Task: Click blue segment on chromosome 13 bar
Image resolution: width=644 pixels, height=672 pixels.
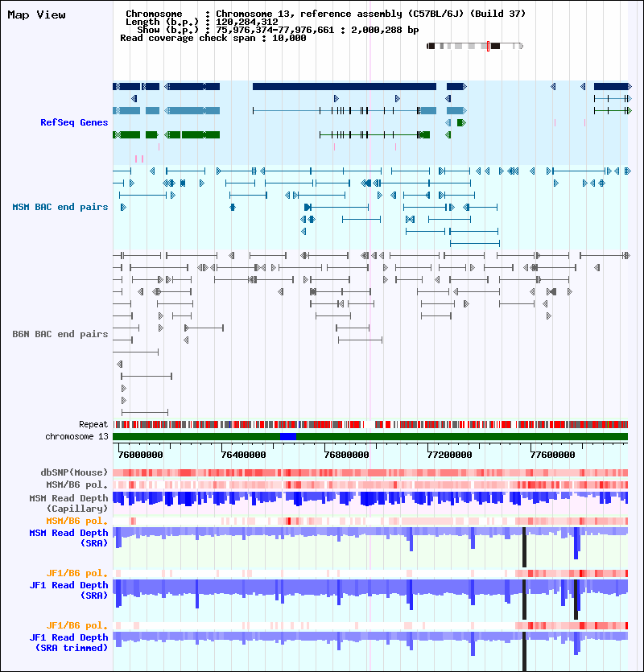Action: pos(288,436)
